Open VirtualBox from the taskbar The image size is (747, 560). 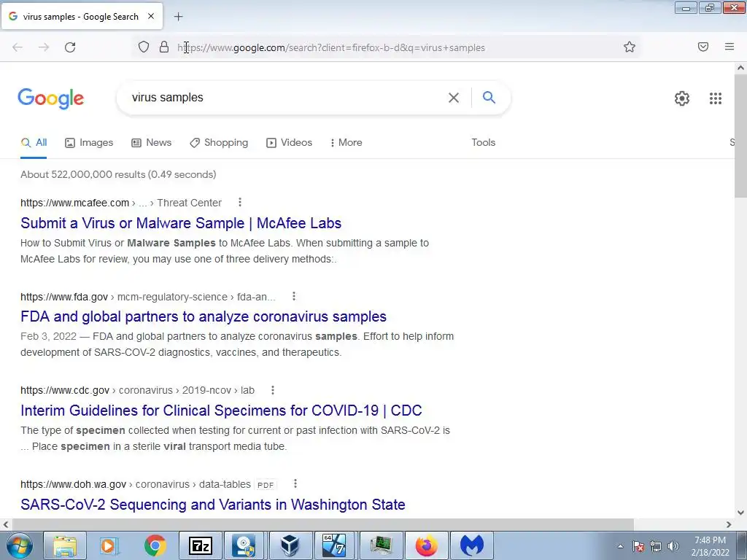pos(290,545)
